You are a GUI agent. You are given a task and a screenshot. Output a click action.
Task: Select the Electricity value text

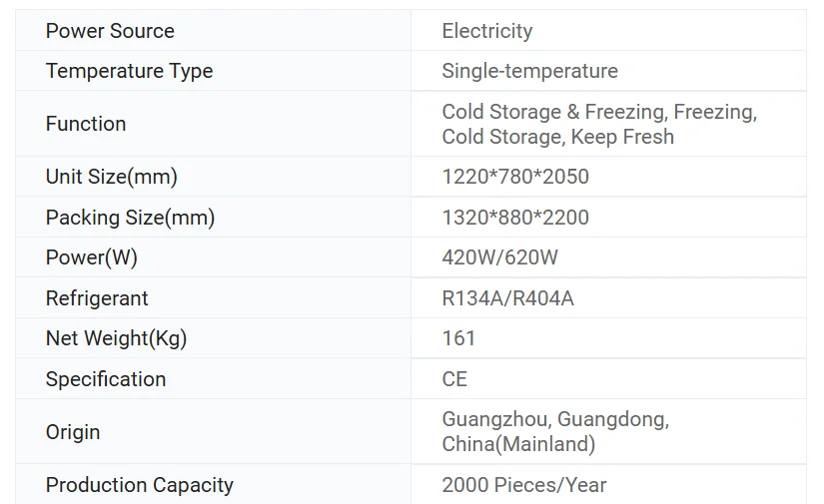click(x=486, y=31)
